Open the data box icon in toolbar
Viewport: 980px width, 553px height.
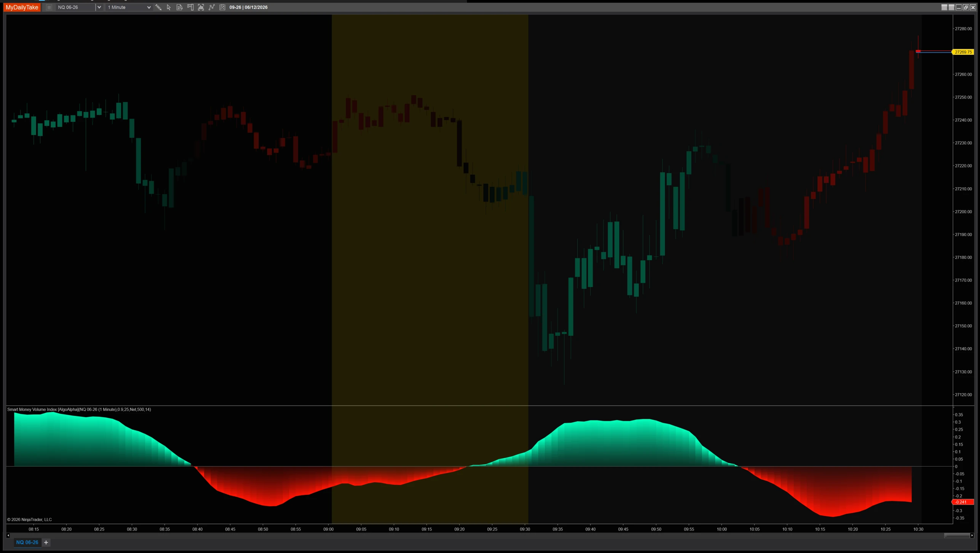click(x=179, y=7)
